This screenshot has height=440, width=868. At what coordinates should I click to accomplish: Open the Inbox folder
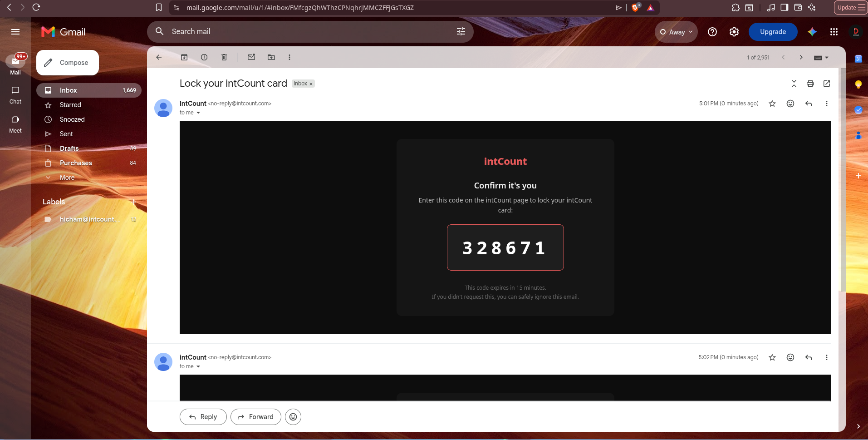(x=89, y=90)
